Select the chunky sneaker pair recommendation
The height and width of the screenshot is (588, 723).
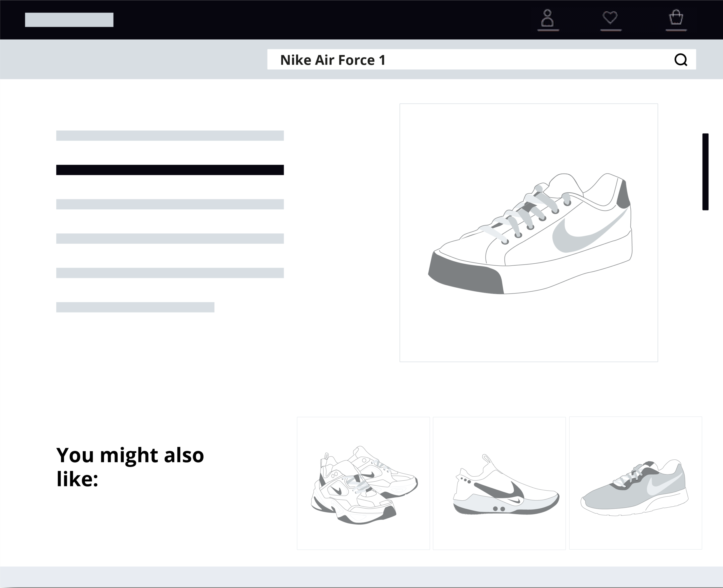[363, 483]
